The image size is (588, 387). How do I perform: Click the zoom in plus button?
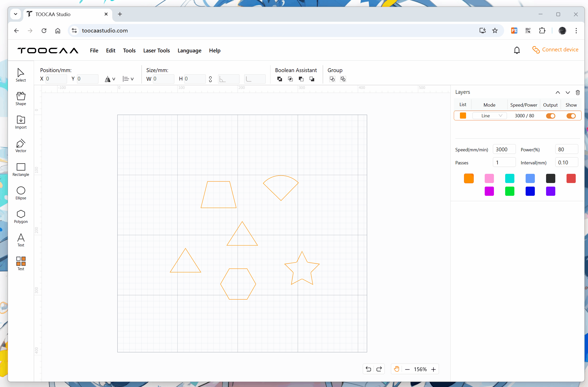[x=433, y=369]
